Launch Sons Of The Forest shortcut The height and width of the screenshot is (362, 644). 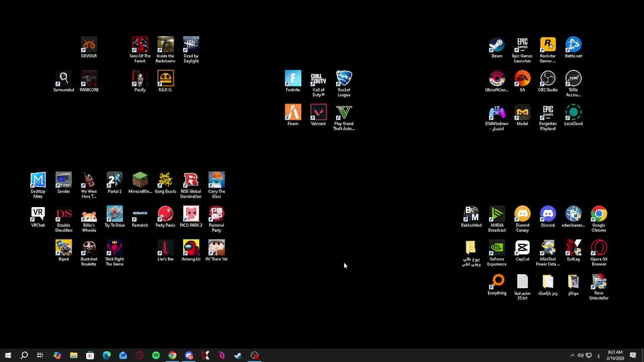pos(140,50)
